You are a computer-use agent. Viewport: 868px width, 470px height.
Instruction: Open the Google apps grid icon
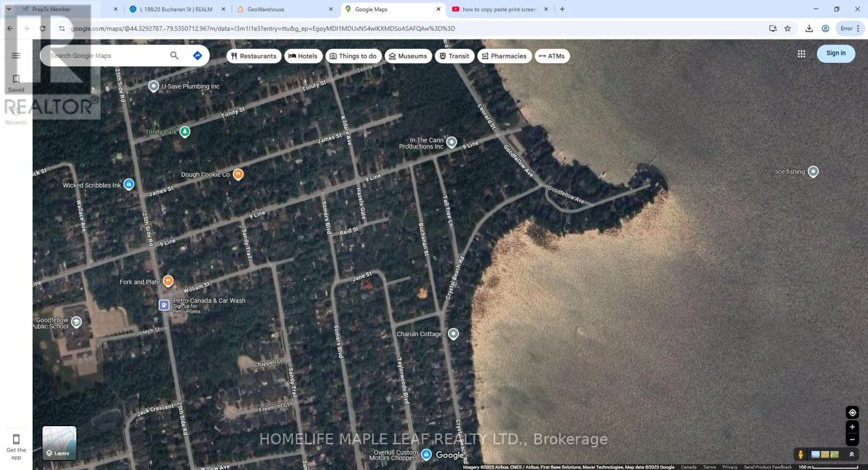pyautogui.click(x=801, y=54)
